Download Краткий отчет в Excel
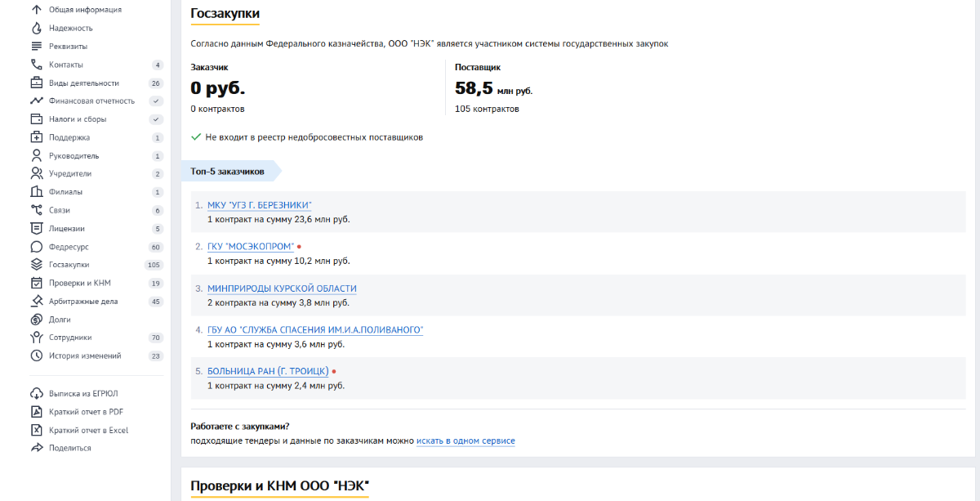This screenshot has width=980, height=501. click(x=88, y=430)
